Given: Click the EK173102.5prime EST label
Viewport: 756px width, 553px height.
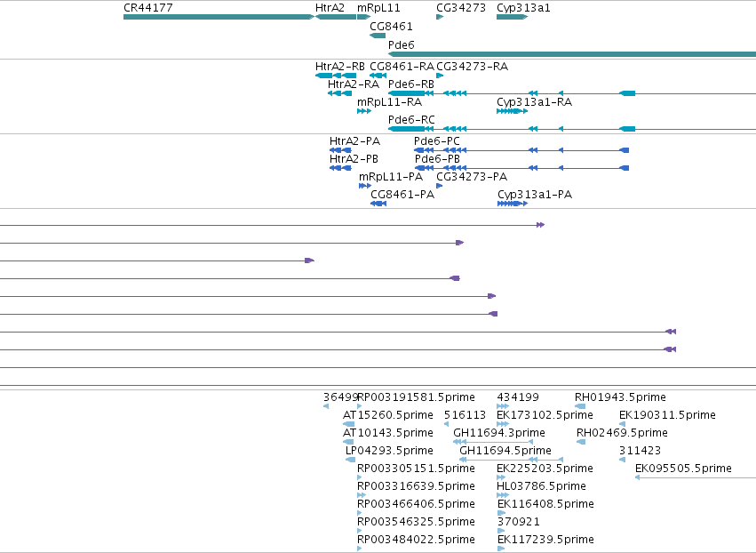Looking at the screenshot, I should [545, 415].
